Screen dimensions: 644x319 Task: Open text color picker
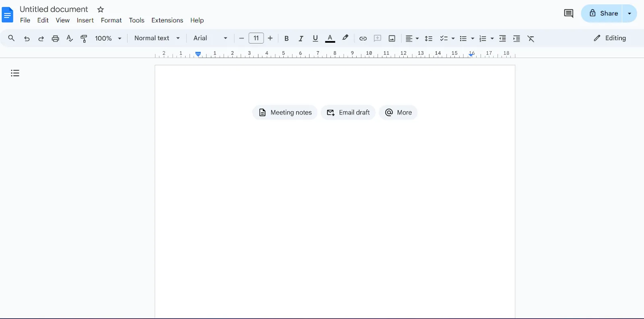coord(330,38)
